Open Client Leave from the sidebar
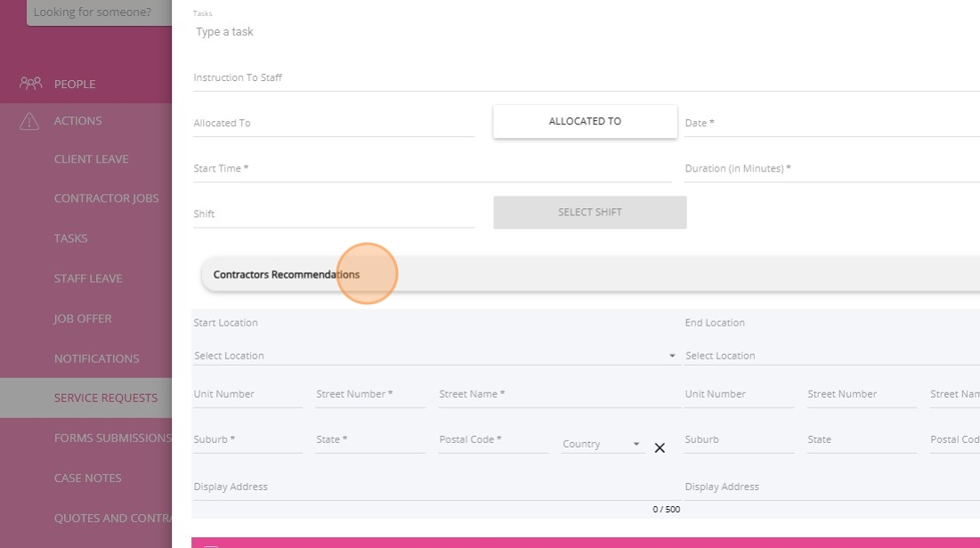The image size is (980, 548). click(91, 159)
